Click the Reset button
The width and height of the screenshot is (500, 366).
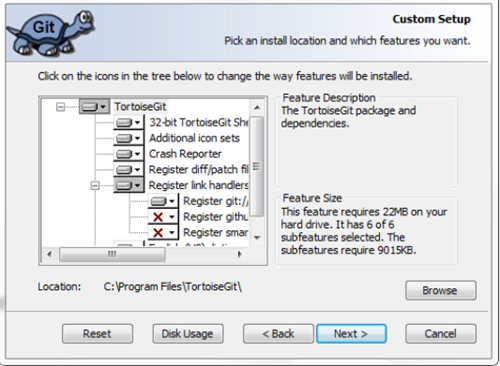(x=97, y=334)
